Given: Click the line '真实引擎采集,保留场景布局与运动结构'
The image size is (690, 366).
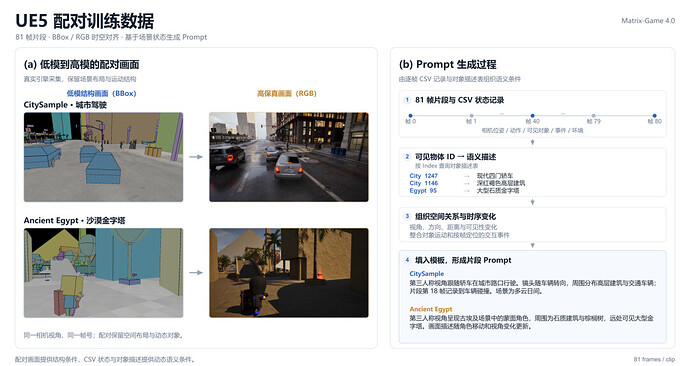Looking at the screenshot, I should 80,79.
